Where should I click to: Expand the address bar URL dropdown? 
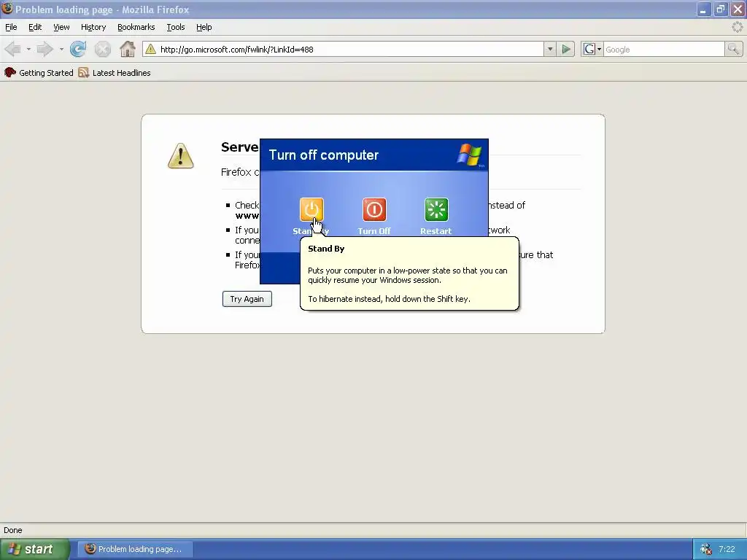(x=550, y=49)
